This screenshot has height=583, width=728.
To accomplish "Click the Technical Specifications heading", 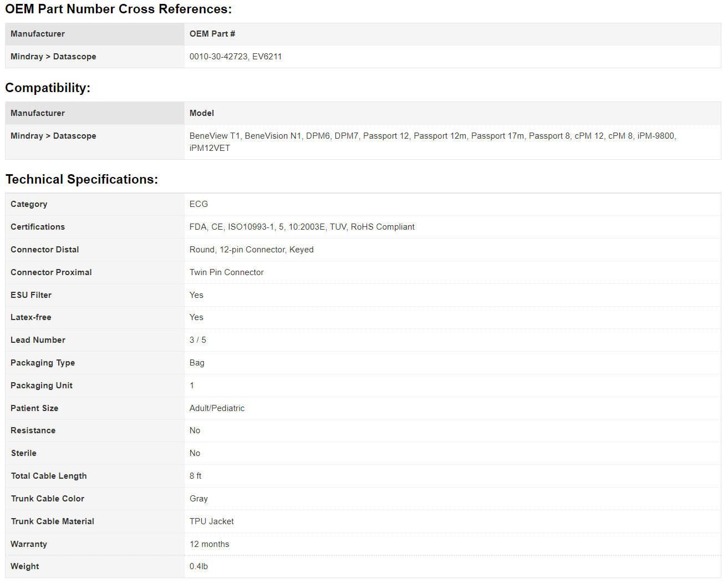I will 82,180.
